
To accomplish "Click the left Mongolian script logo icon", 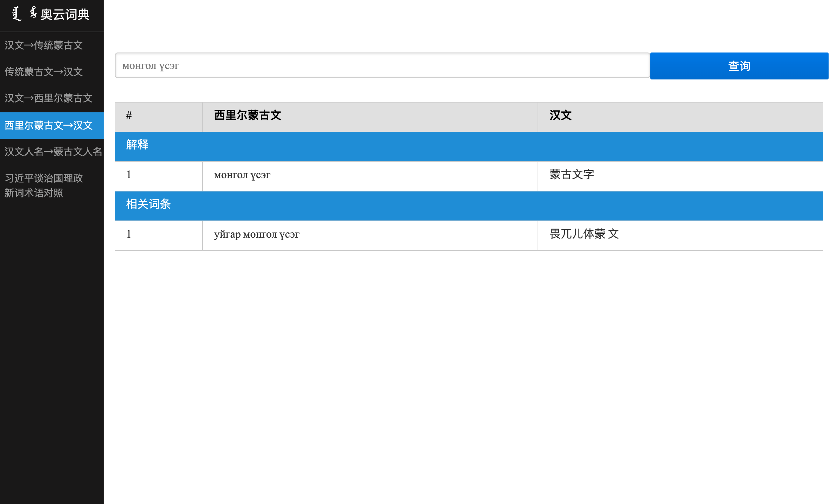I will (x=16, y=13).
